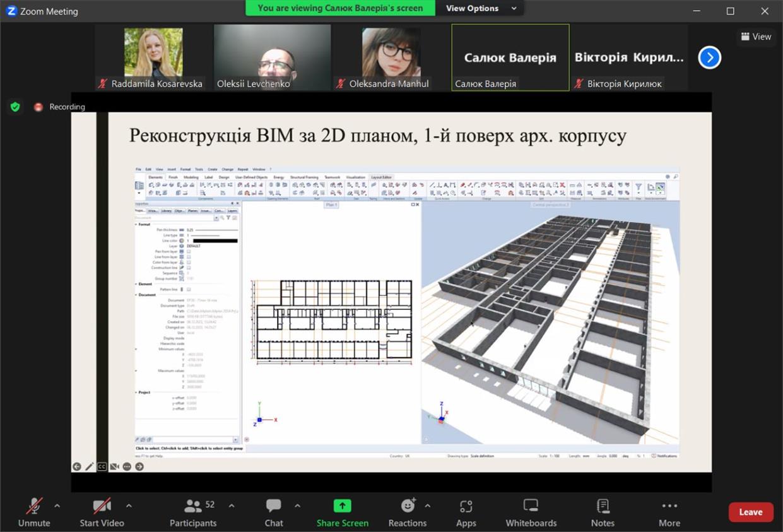Open the Elements ribbon tab in Allplan

pos(155,177)
